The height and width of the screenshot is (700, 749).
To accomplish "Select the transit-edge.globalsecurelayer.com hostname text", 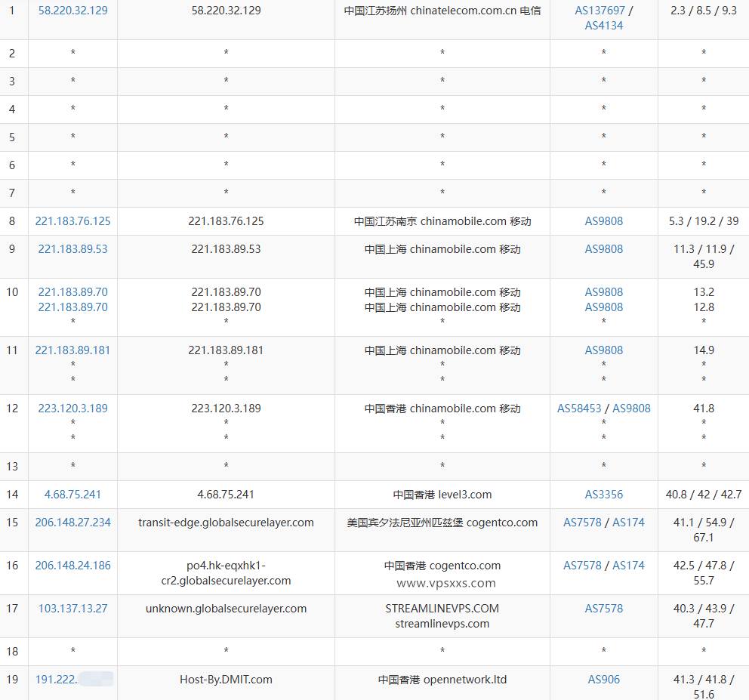I will coord(226,523).
